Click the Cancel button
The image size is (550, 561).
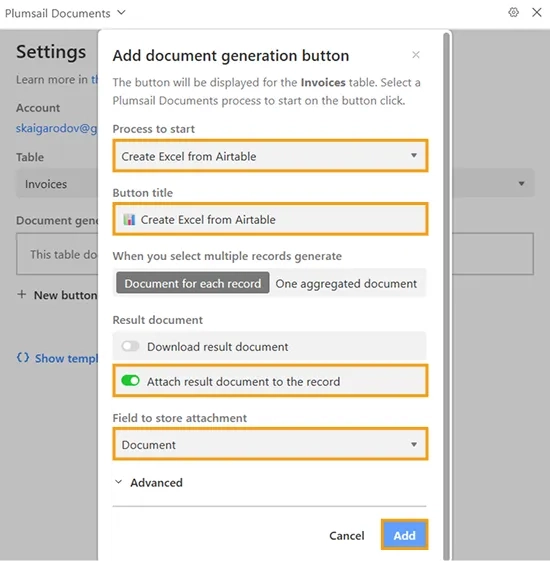[x=347, y=535]
